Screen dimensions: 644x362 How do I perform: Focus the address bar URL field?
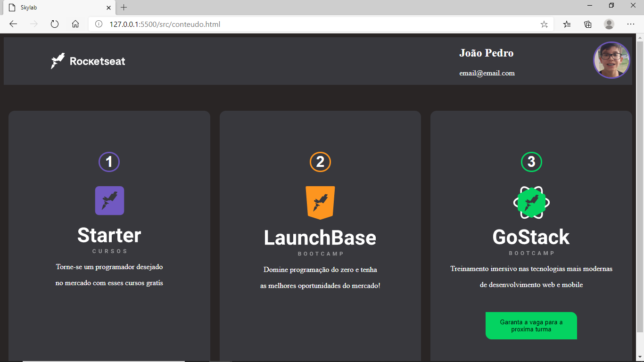[321, 24]
